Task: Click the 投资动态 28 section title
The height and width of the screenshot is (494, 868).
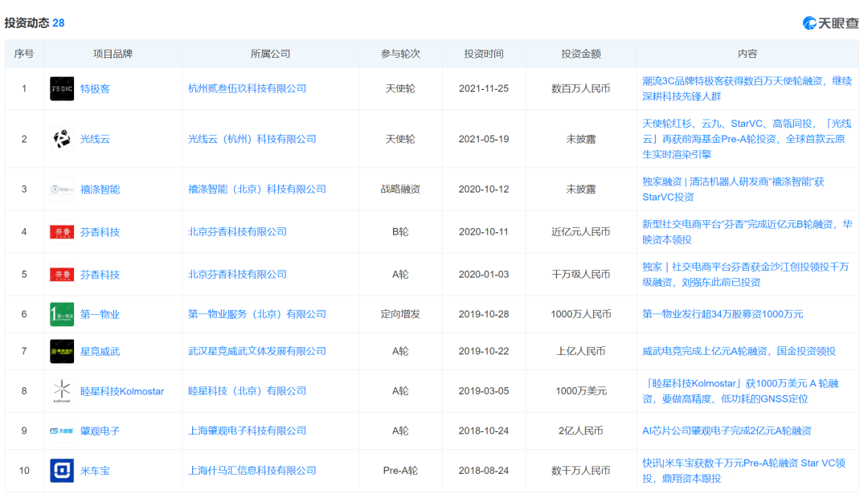Action: click(x=35, y=22)
